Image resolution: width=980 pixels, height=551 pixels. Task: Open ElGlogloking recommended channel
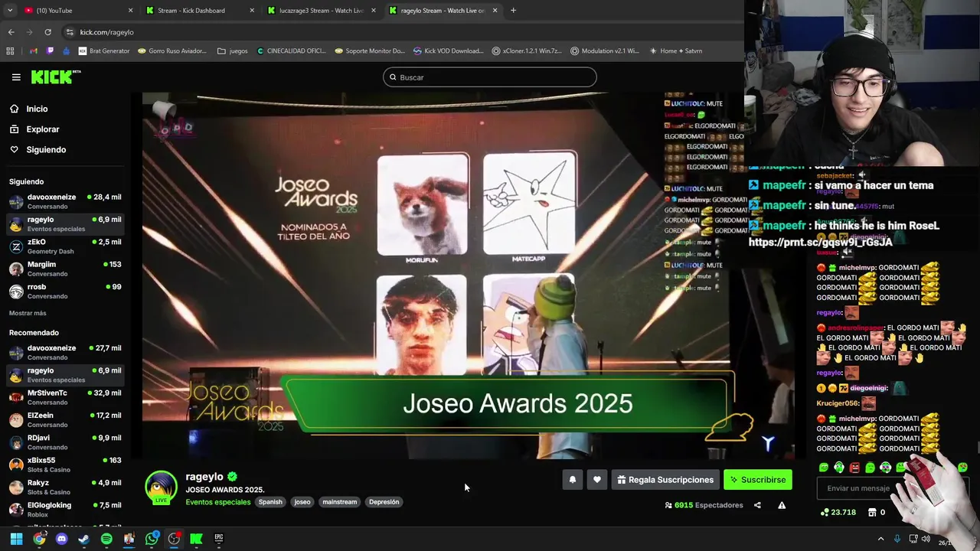65,510
